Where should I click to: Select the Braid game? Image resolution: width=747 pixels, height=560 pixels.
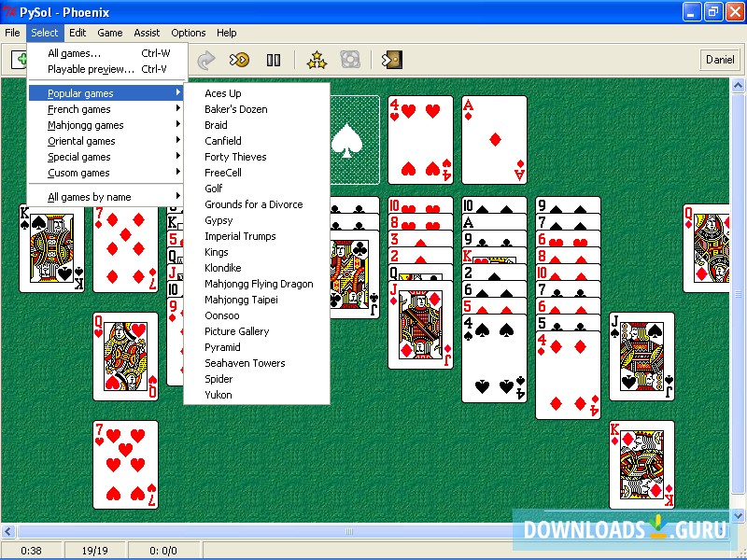257,125
